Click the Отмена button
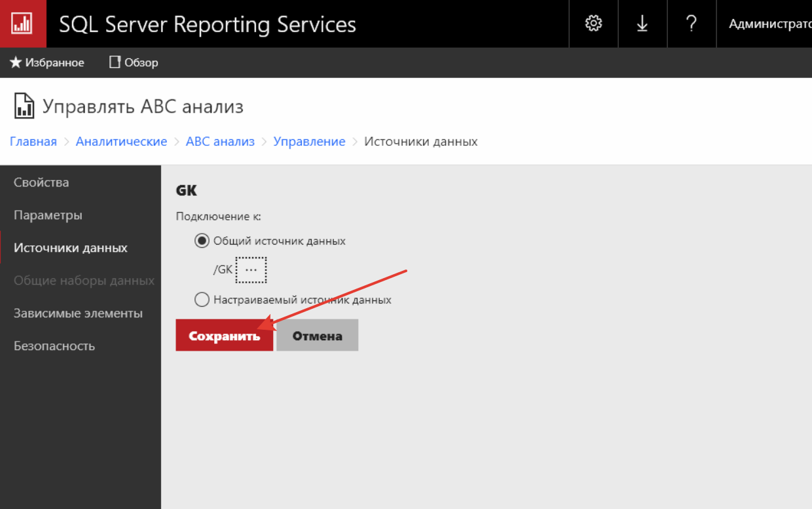The image size is (812, 509). [x=318, y=336]
